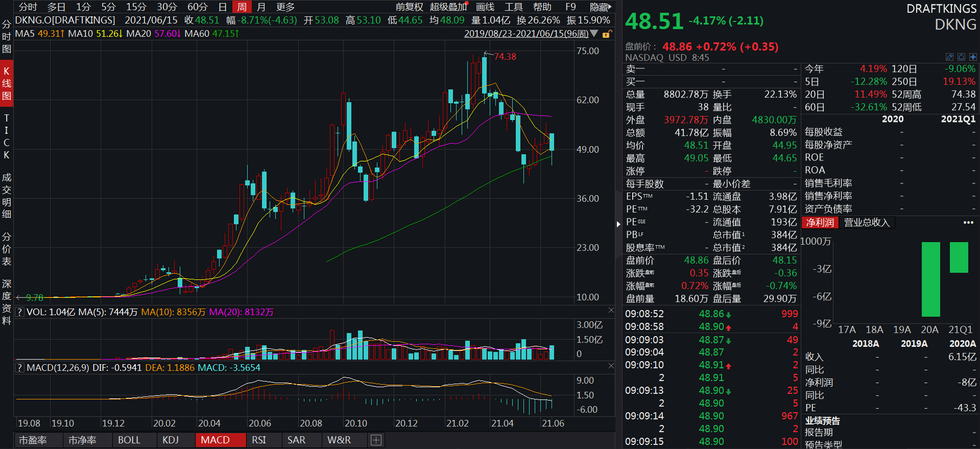Click the edit note pencil icon

point(949,57)
